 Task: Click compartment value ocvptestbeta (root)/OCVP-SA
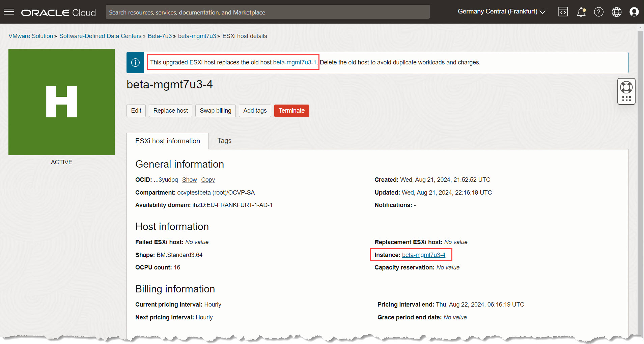tap(216, 193)
